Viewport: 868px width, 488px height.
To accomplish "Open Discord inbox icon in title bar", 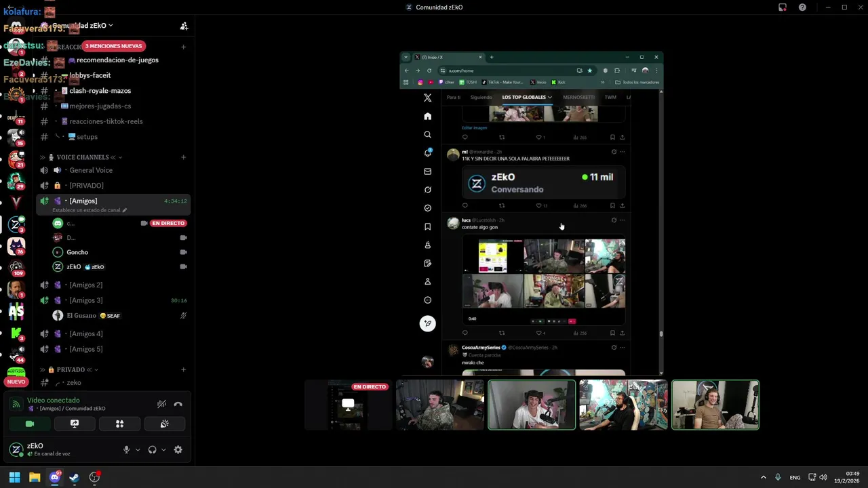I will coord(783,7).
